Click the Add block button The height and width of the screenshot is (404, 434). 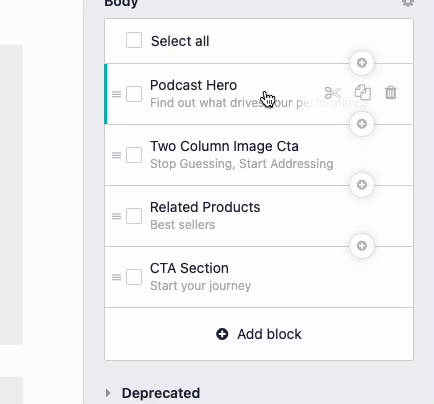pos(259,334)
